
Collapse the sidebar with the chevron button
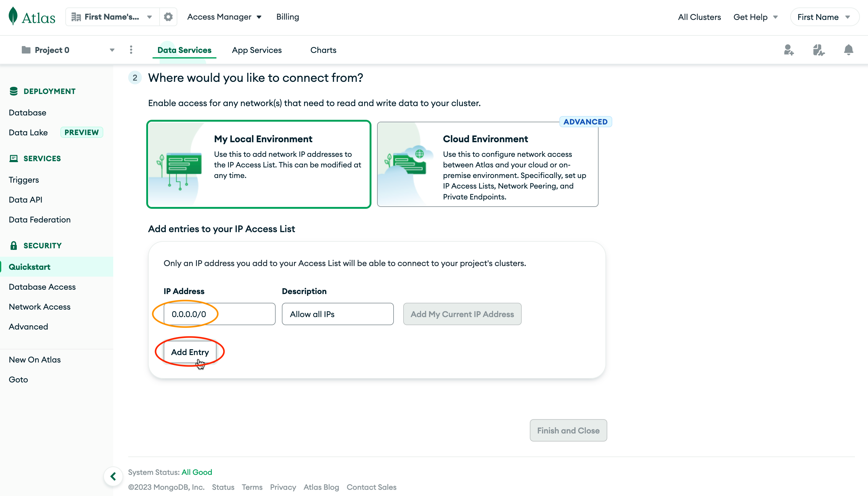coord(113,476)
